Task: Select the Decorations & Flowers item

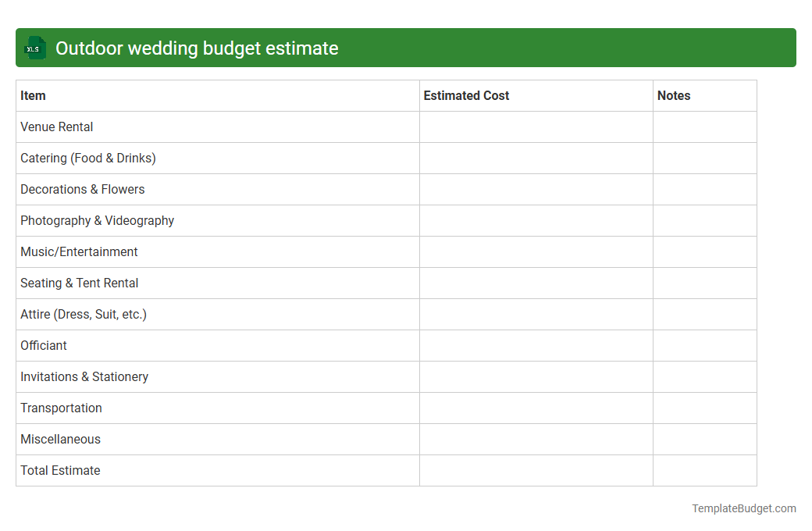Action: (x=82, y=189)
